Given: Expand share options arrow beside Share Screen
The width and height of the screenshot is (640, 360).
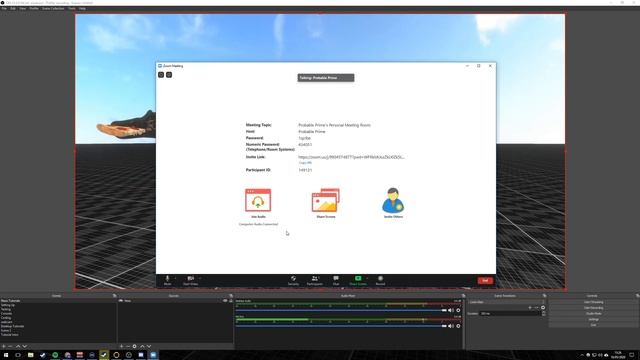Looking at the screenshot, I should pyautogui.click(x=367, y=278).
